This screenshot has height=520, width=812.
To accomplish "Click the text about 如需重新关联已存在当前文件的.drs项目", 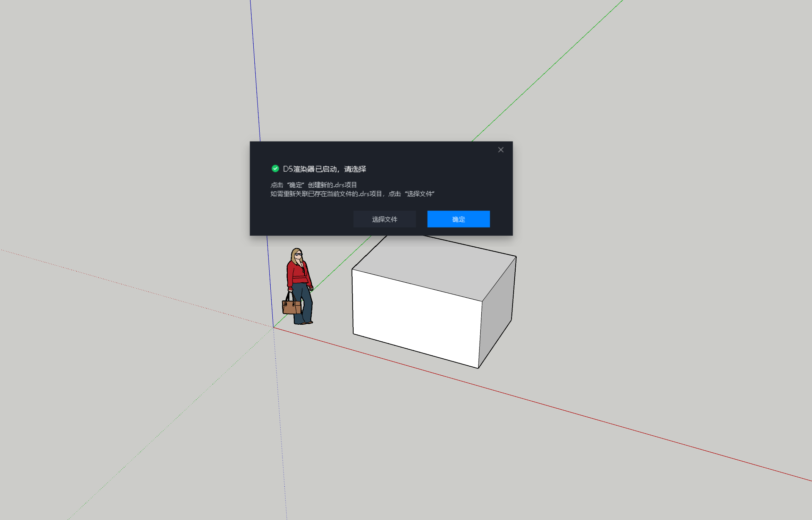I will pyautogui.click(x=352, y=194).
